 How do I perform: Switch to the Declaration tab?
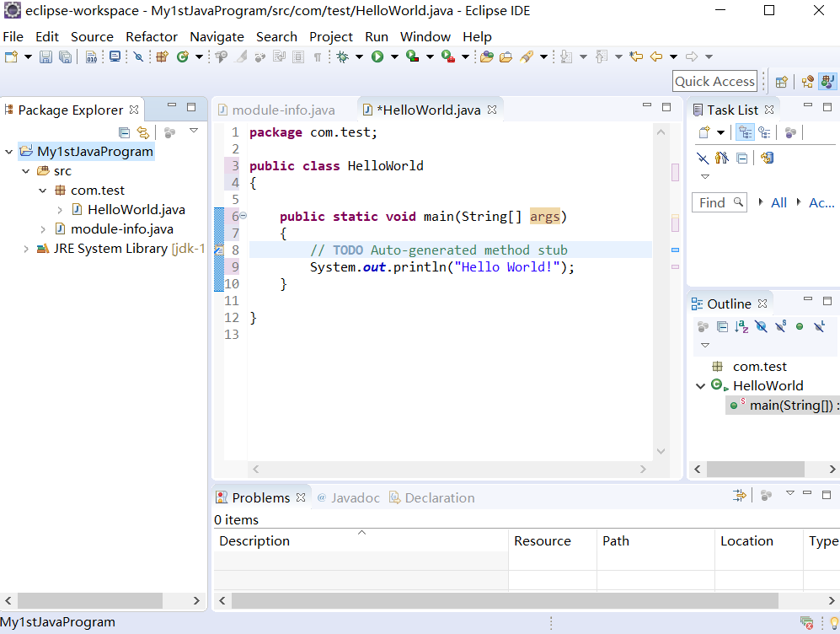431,498
